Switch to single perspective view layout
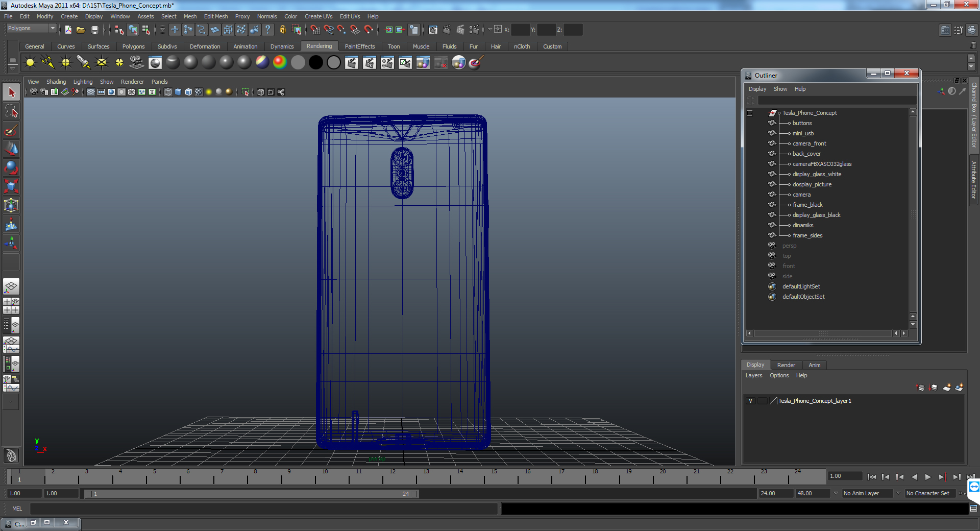Screen dimensions: 980x531 click(x=11, y=286)
